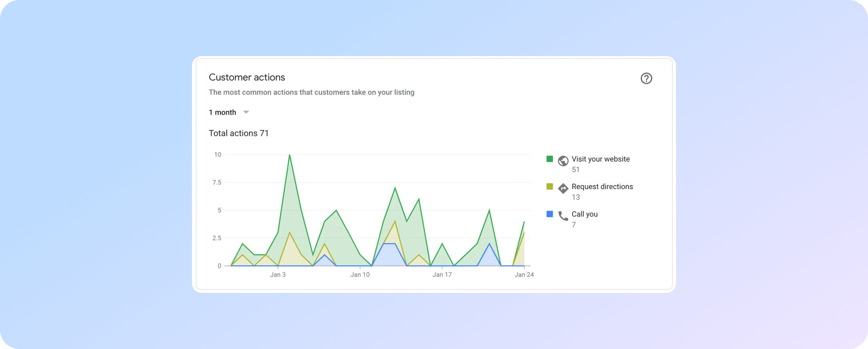Select the olive Request directions swatch
This screenshot has width=868, height=349.
[549, 186]
